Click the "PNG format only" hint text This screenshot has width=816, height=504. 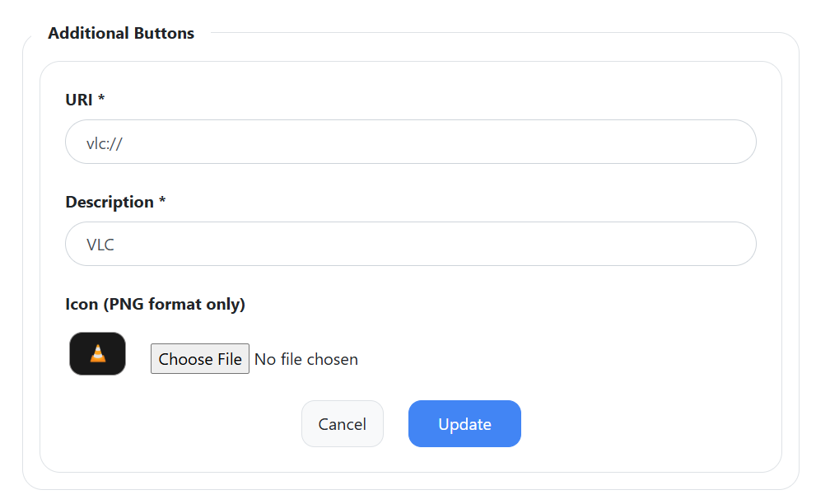pos(175,304)
